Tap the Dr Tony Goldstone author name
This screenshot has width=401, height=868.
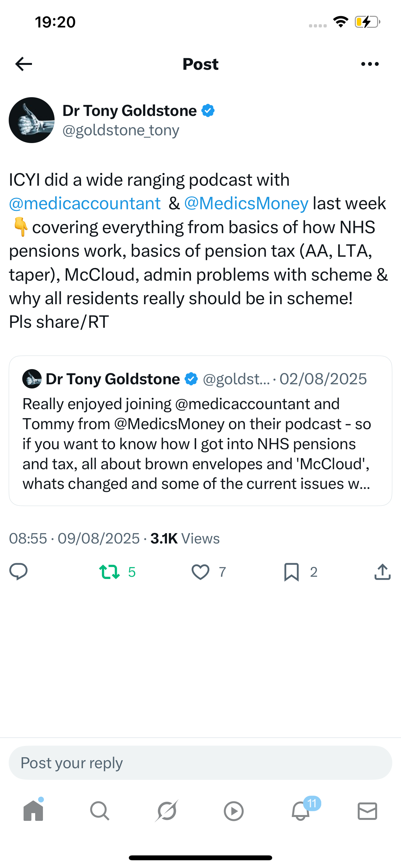(130, 110)
